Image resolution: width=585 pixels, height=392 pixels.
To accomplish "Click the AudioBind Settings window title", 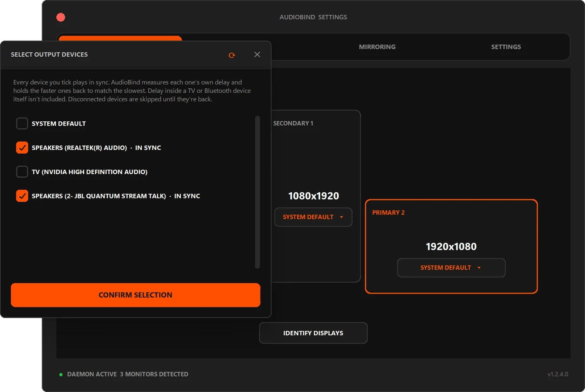I will [x=313, y=17].
